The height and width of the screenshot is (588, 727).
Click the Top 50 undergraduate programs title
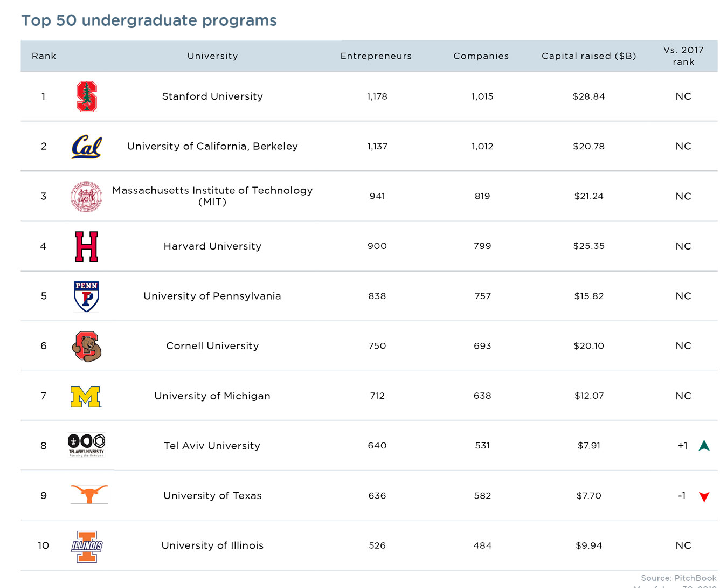[149, 20]
